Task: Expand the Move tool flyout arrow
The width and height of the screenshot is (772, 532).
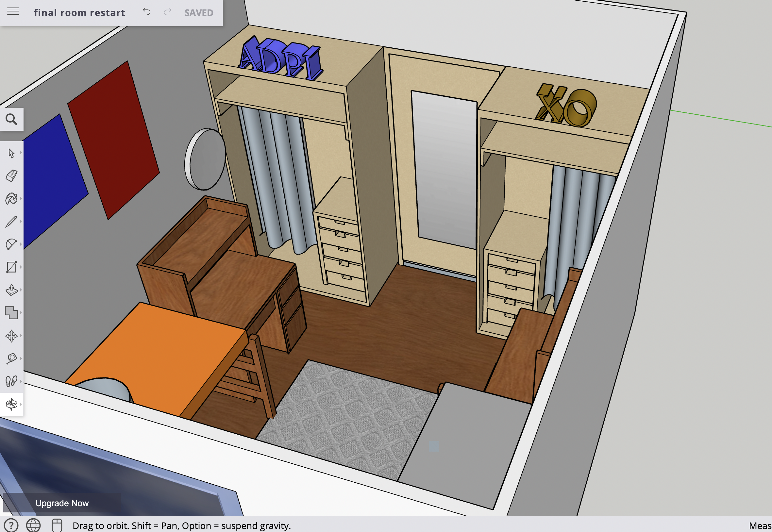Action: 21,335
